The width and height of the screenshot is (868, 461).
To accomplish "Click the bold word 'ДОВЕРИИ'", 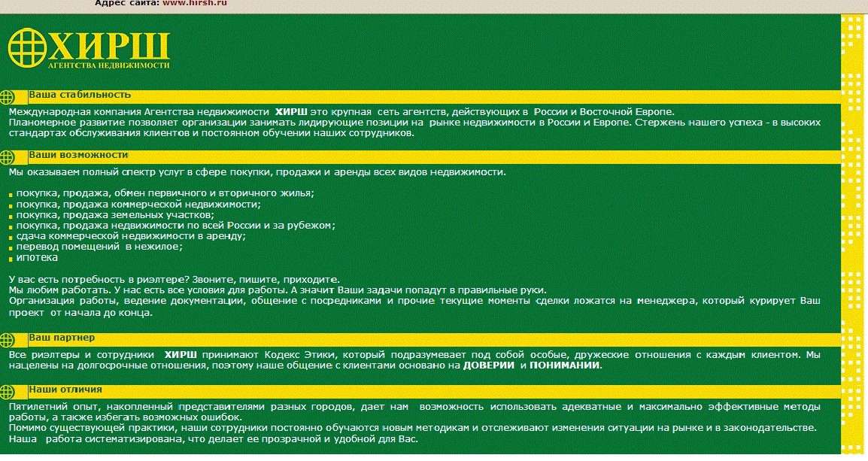I will 489,365.
